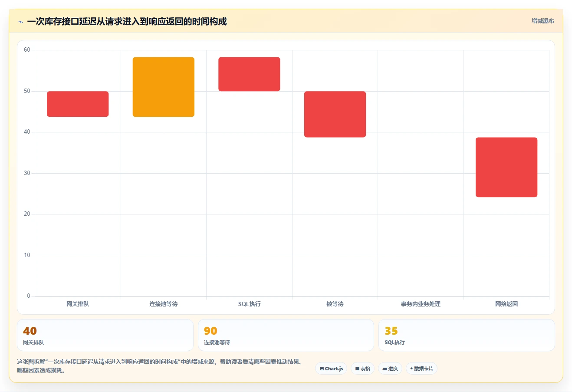Screen dimensions: 572x392
Task: Select the 进度 chip
Action: pyautogui.click(x=390, y=369)
